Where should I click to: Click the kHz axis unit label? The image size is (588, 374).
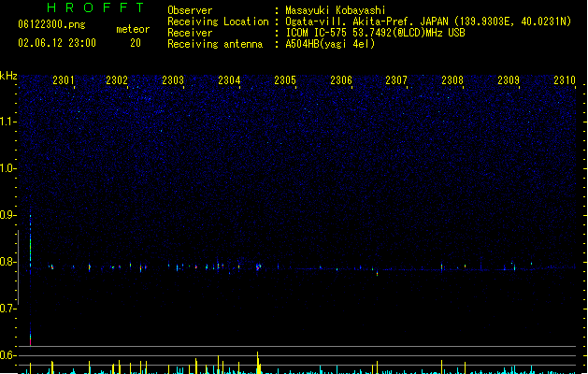pyautogui.click(x=8, y=76)
